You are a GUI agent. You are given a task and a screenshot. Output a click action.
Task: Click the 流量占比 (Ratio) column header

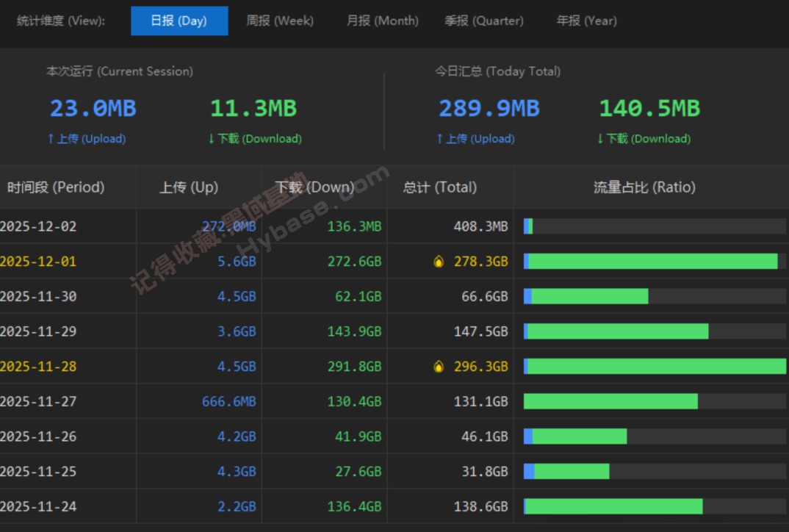coord(644,187)
